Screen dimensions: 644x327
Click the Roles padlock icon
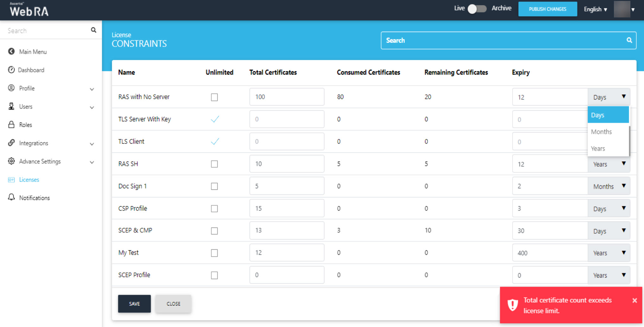(x=11, y=125)
